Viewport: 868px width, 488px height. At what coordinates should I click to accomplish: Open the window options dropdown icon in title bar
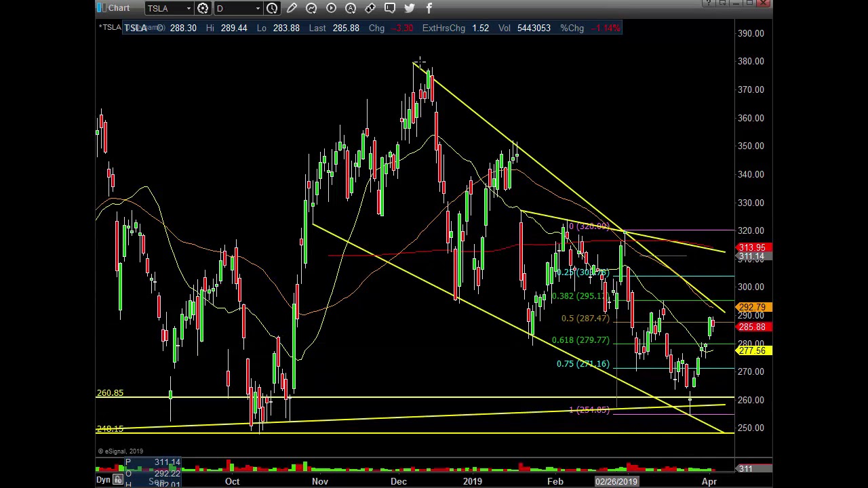click(x=723, y=3)
